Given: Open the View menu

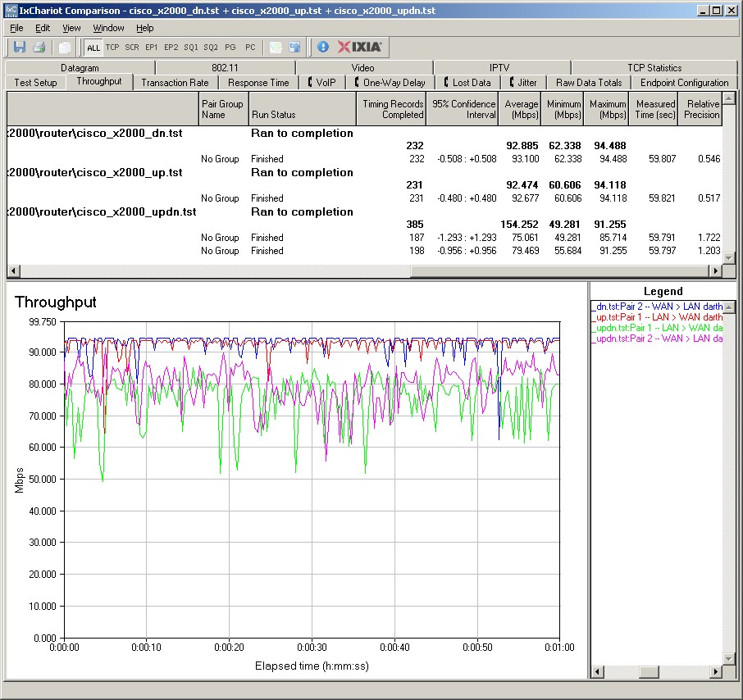Looking at the screenshot, I should [71, 28].
